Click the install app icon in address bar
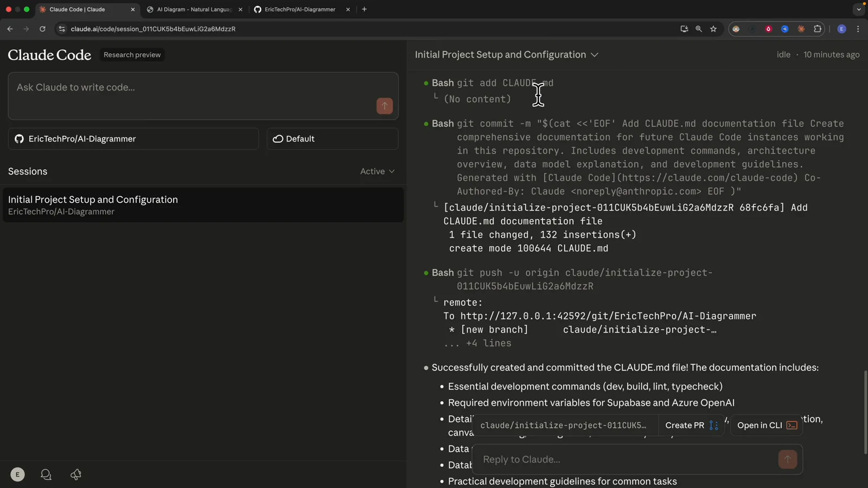The width and height of the screenshot is (868, 488). [684, 29]
